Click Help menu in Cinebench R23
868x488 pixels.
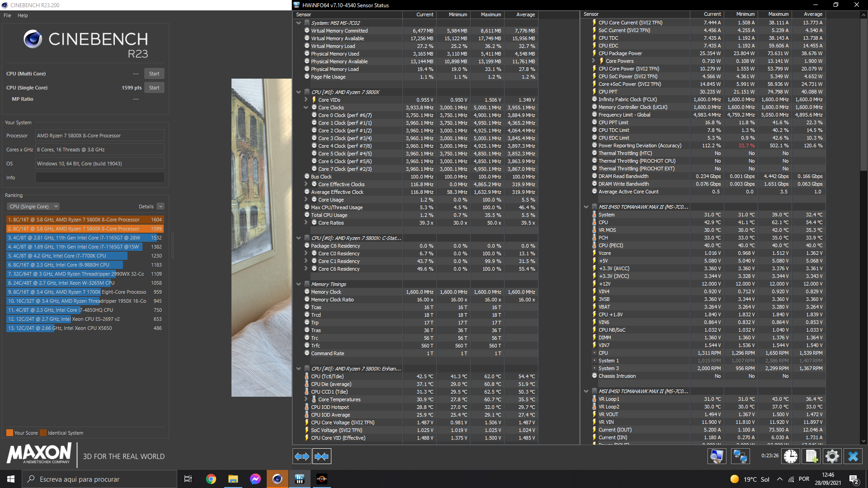pyautogui.click(x=22, y=15)
